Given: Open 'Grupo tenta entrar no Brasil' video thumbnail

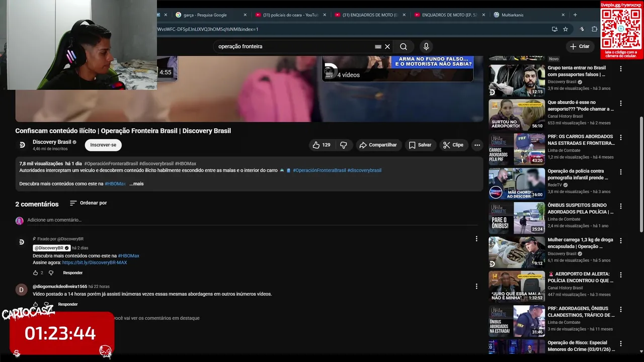Looking at the screenshot, I should click(x=517, y=80).
